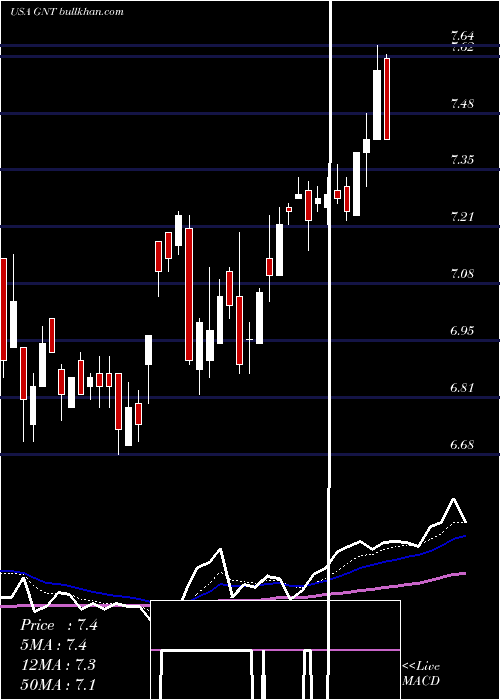Click the '50MA : 7.1' readout
Screen dimensions: 500x700
coord(58,684)
